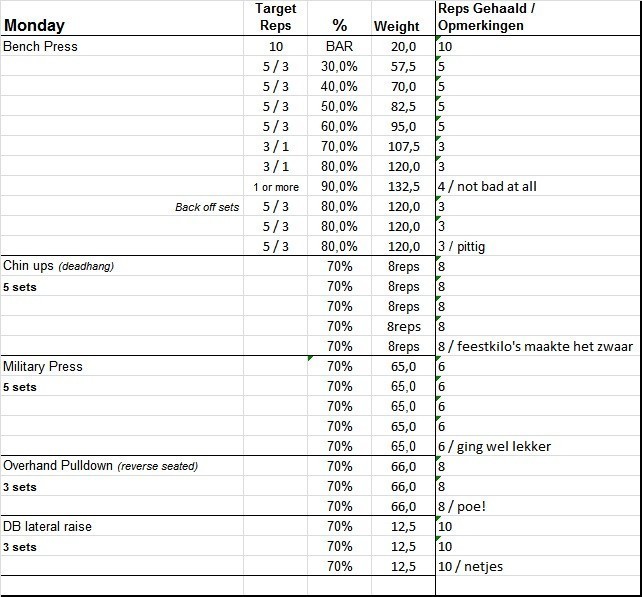The height and width of the screenshot is (597, 642).
Task: Click the Target Reps column header
Action: (x=276, y=17)
